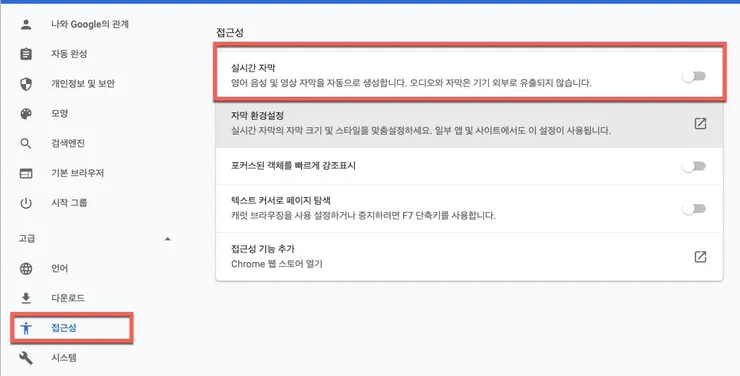Toggle 텍스트 커서로 페이지 탐색 switch
The width and height of the screenshot is (740, 376).
click(694, 209)
